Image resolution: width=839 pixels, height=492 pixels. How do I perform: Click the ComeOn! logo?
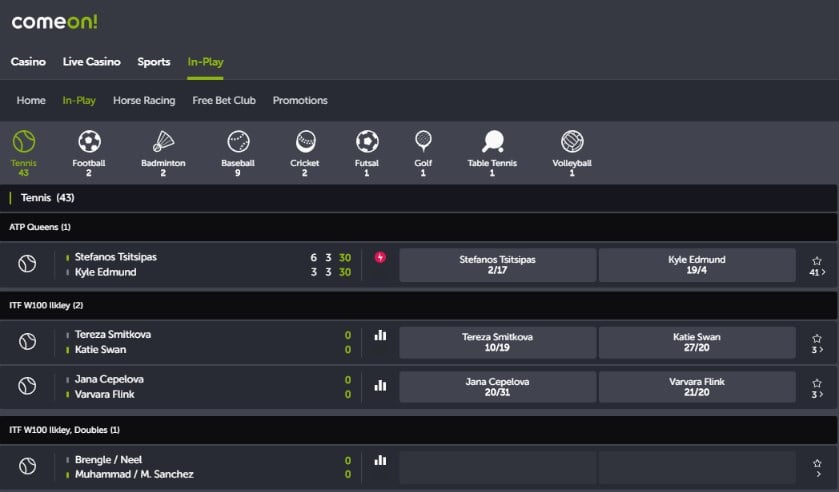coord(55,22)
